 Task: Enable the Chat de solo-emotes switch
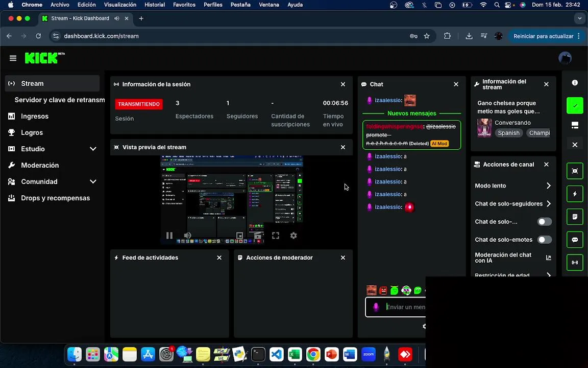pos(545,240)
